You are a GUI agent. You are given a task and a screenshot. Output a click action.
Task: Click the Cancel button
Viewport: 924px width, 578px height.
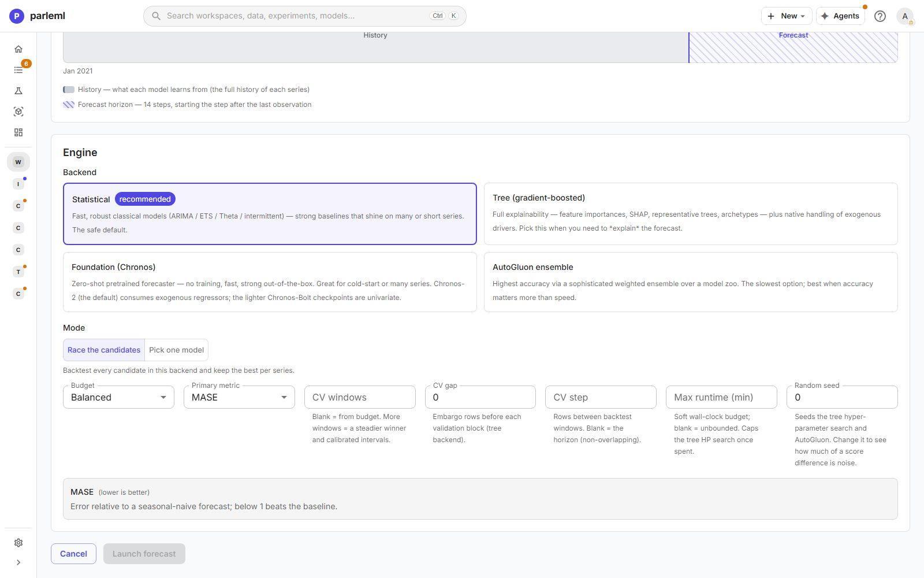click(x=73, y=554)
